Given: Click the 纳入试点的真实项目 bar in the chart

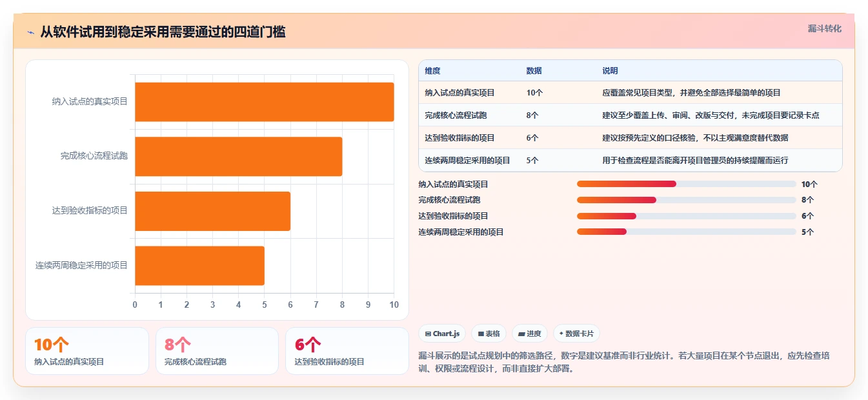Looking at the screenshot, I should click(x=265, y=102).
